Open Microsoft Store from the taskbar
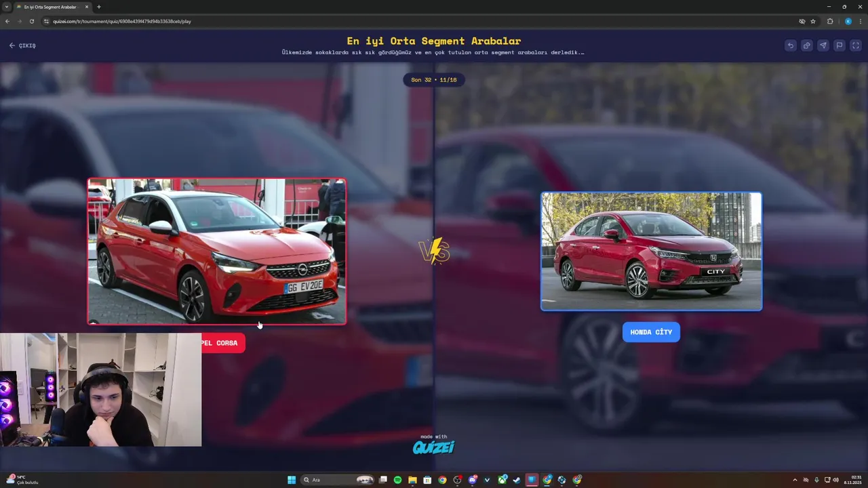 [x=428, y=480]
